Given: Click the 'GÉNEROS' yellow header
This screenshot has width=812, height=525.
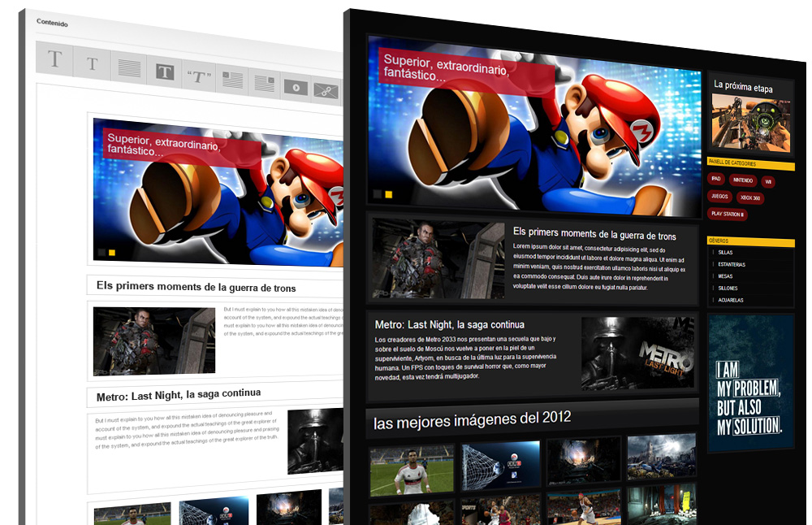Looking at the screenshot, I should (x=750, y=241).
